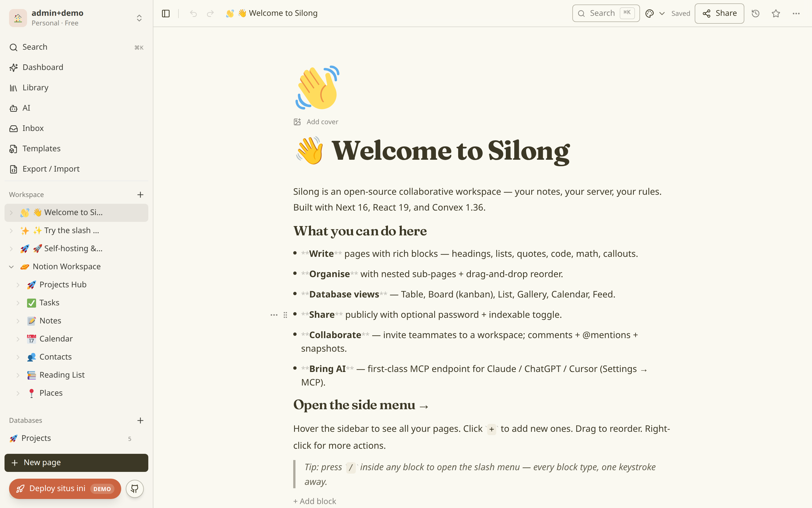
Task: Click the Library books icon
Action: point(14,88)
